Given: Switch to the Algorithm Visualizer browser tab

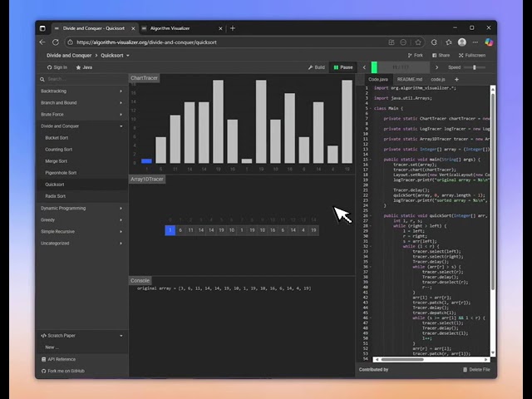Looking at the screenshot, I should click(180, 28).
